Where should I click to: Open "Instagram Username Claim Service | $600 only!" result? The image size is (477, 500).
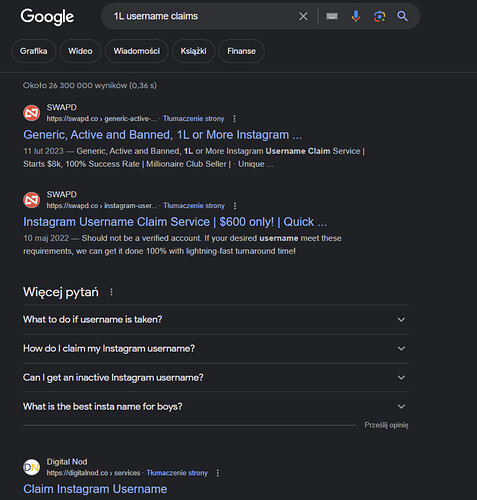click(175, 222)
